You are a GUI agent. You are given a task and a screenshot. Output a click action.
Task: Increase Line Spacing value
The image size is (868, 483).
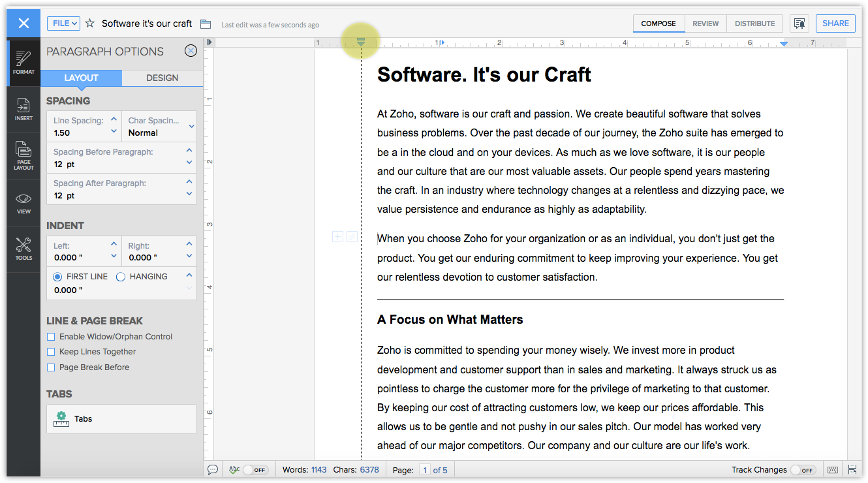point(114,119)
